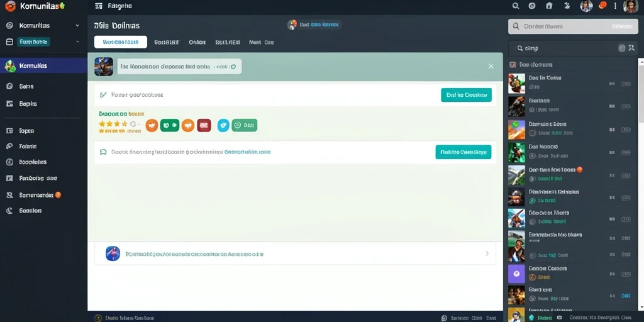Click the second orange round reaction icon

(187, 125)
